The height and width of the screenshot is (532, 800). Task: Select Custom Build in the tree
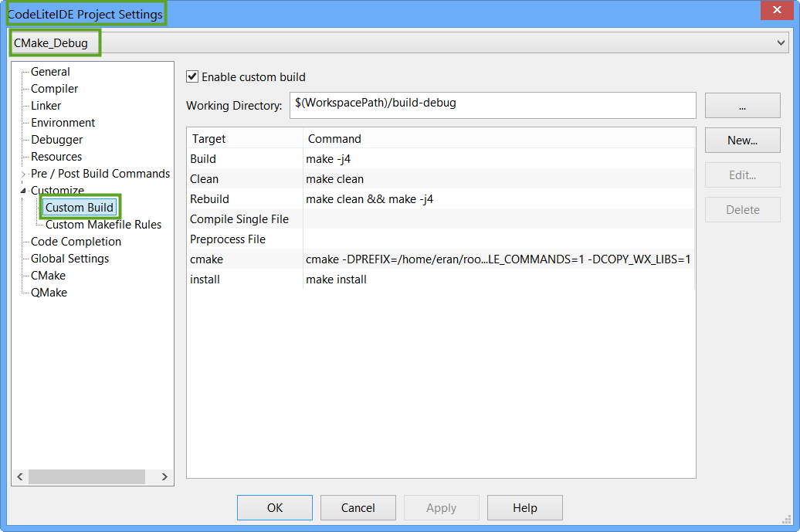(x=80, y=208)
